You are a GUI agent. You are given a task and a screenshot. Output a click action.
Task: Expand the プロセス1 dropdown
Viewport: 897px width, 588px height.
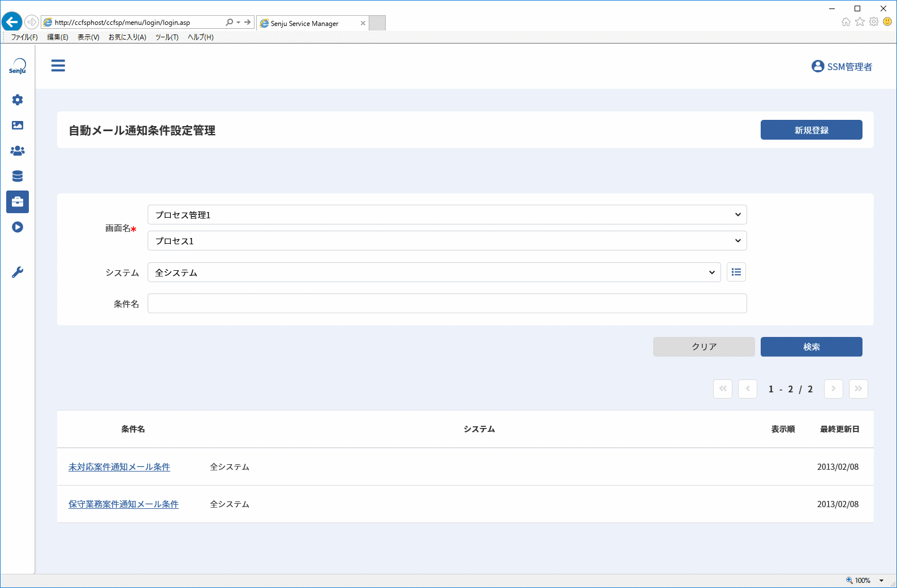pyautogui.click(x=447, y=241)
